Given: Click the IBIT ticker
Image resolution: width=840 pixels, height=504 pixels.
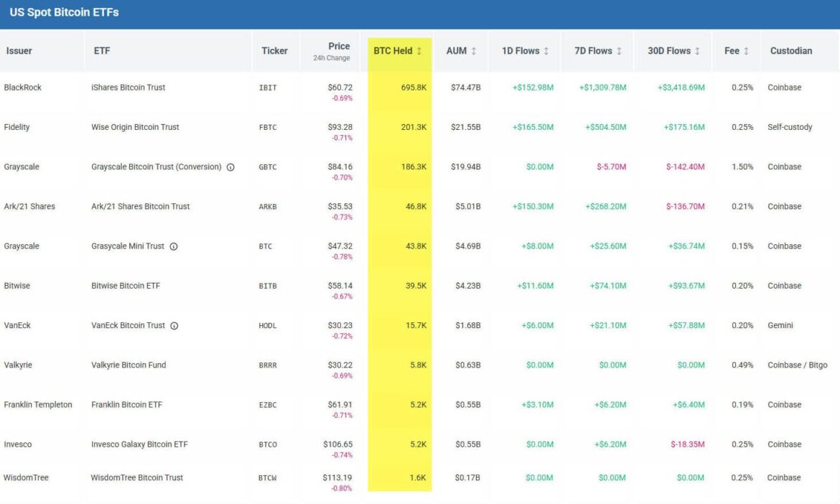Looking at the screenshot, I should pos(268,88).
